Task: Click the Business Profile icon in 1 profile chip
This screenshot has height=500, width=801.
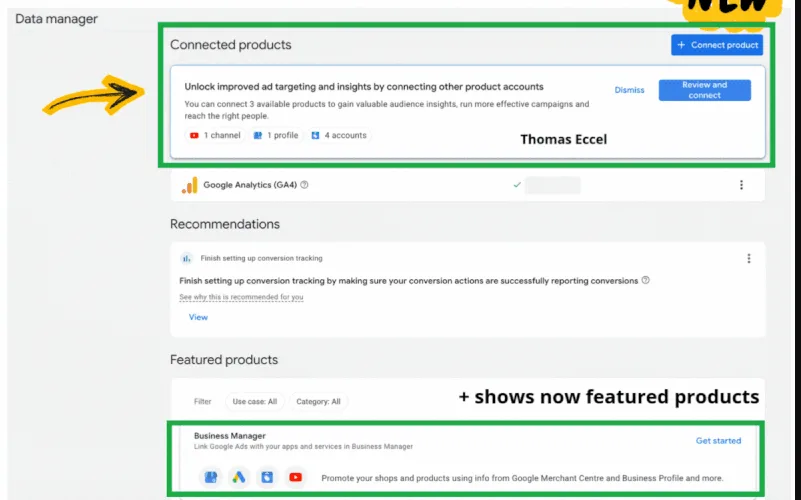Action: click(258, 135)
